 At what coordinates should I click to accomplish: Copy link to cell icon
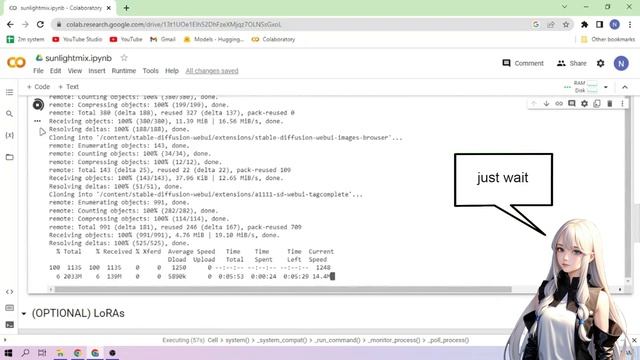coord(559,104)
